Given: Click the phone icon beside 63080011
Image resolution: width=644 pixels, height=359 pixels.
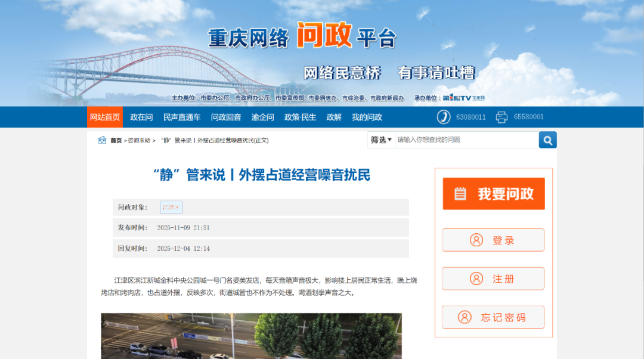Looking at the screenshot, I should tap(444, 117).
